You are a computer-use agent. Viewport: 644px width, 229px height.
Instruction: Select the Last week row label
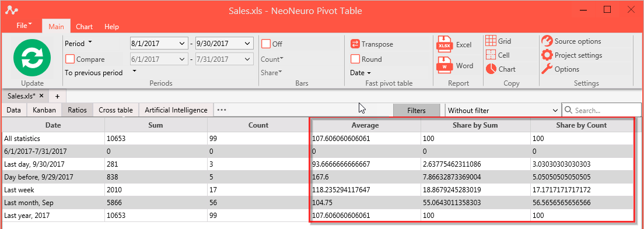coord(19,189)
